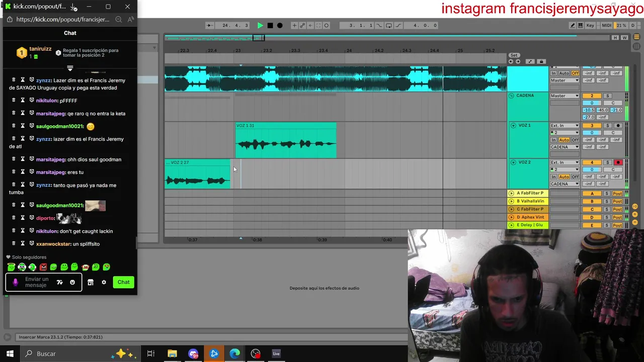
Task: Open Kick chat settings gear
Action: [x=104, y=282]
